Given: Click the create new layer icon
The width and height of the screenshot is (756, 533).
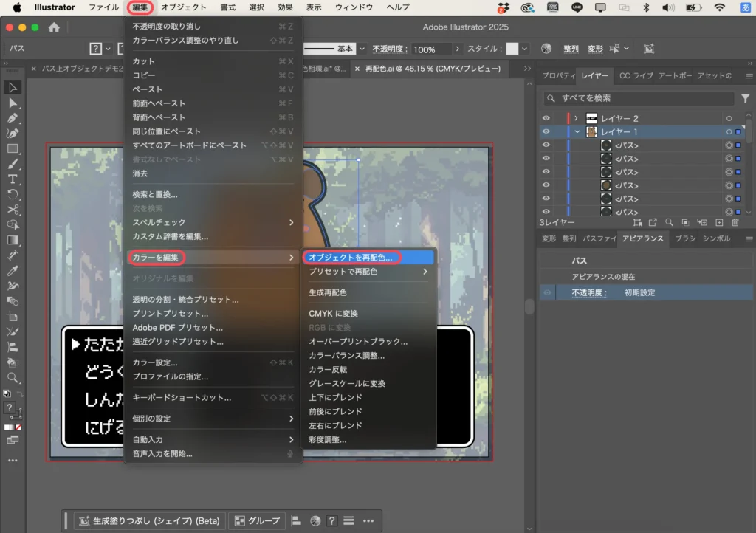Looking at the screenshot, I should click(718, 221).
